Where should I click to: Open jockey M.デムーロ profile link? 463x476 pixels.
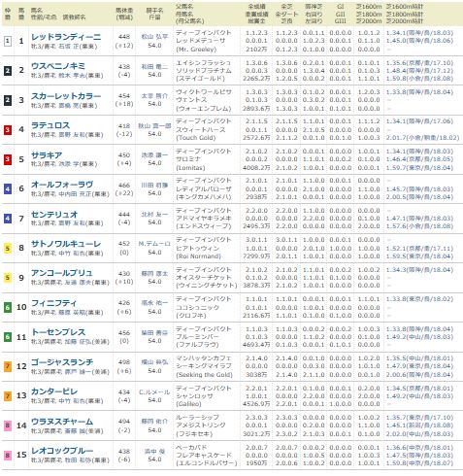pyautogui.click(x=154, y=244)
